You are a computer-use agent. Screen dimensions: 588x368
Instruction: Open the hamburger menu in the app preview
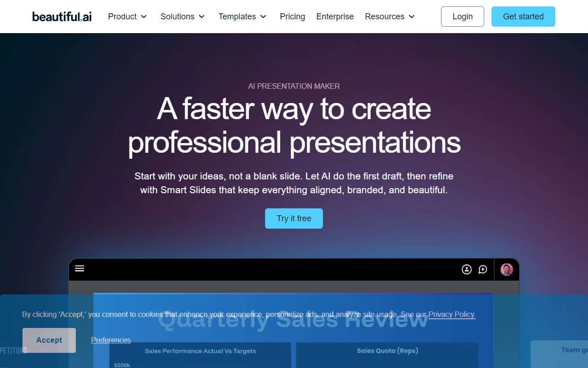click(79, 269)
